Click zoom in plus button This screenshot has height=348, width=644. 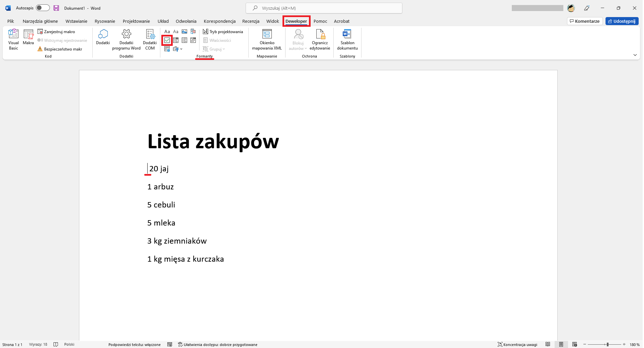click(624, 344)
